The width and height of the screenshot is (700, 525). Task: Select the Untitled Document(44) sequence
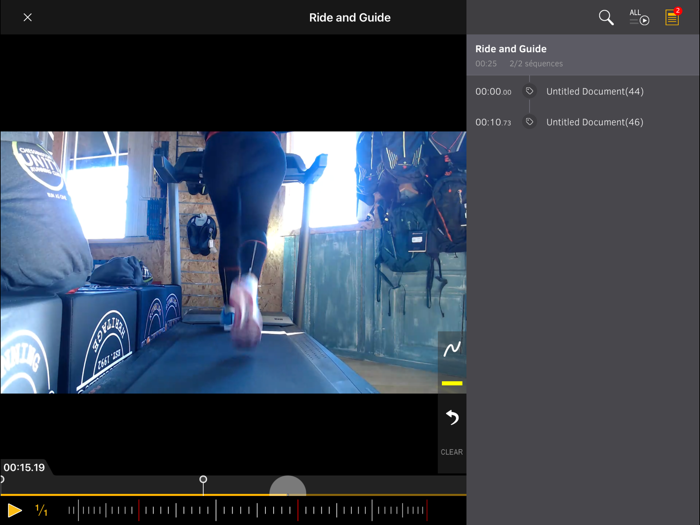point(583,92)
